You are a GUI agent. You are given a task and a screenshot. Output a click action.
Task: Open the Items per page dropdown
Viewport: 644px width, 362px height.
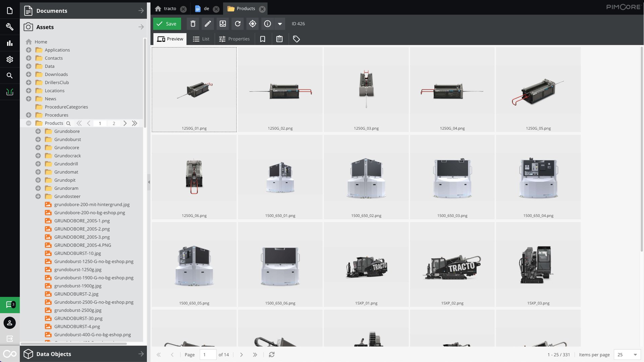[627, 355]
